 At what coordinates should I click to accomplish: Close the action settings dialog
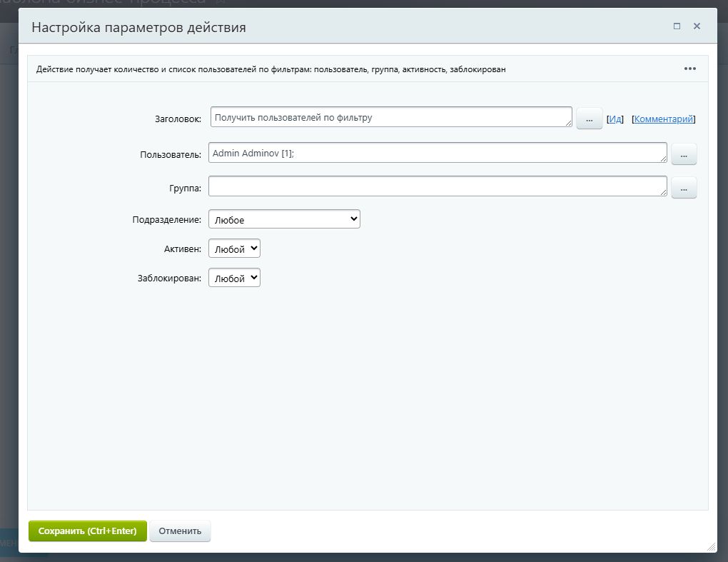[x=697, y=26]
